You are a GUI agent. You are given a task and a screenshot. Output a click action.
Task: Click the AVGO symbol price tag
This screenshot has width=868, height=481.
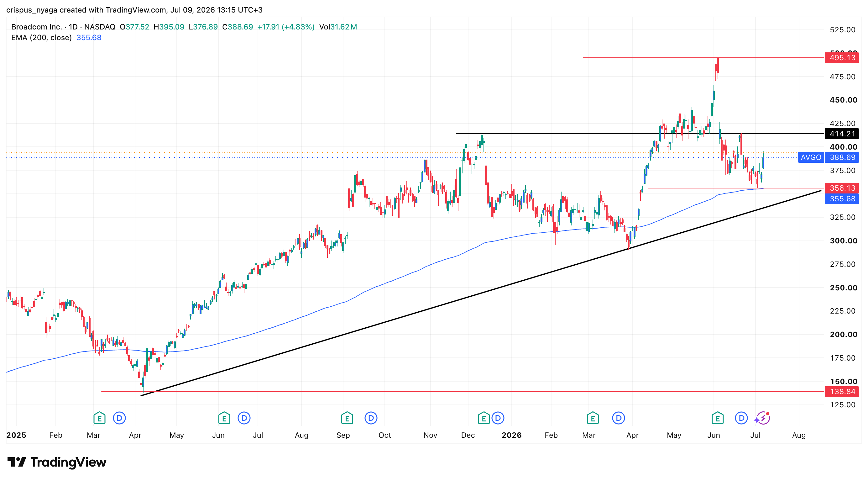[811, 157]
